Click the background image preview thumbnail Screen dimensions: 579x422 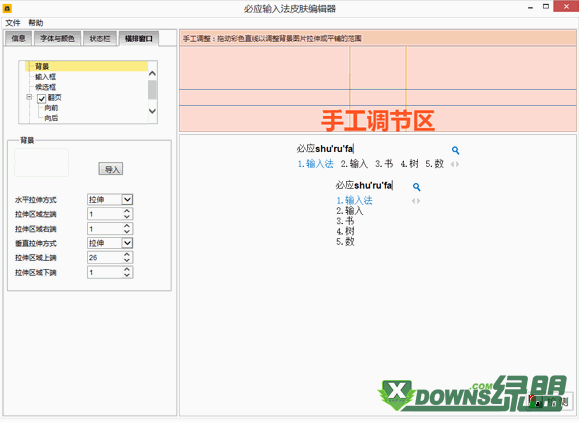click(x=41, y=162)
